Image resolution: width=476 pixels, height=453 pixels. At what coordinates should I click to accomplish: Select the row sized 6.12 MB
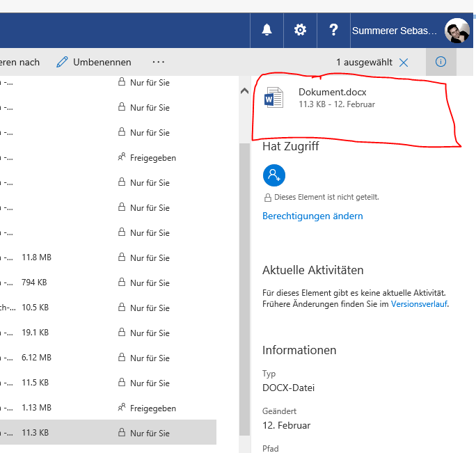coord(108,358)
